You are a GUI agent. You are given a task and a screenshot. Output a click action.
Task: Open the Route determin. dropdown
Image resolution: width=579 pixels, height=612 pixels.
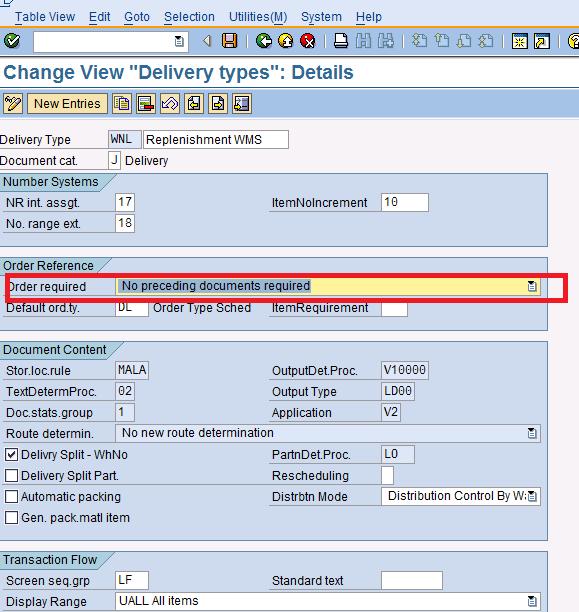click(532, 433)
